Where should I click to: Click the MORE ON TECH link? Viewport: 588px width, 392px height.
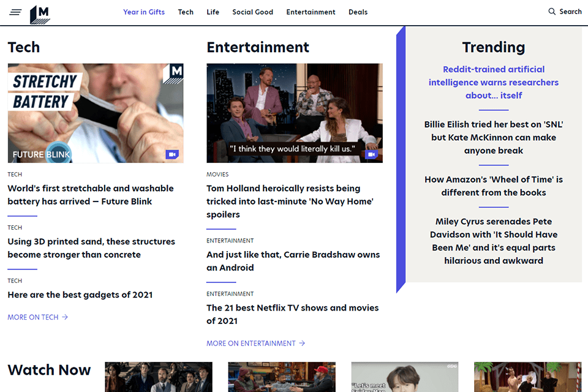click(33, 317)
